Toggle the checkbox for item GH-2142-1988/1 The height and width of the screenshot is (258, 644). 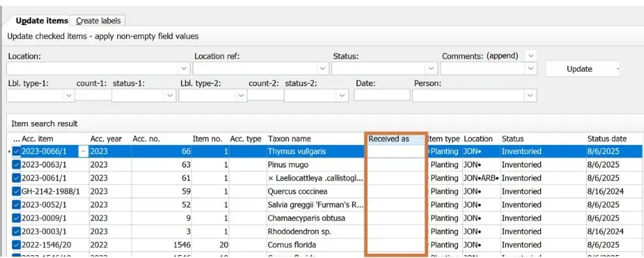click(x=17, y=192)
